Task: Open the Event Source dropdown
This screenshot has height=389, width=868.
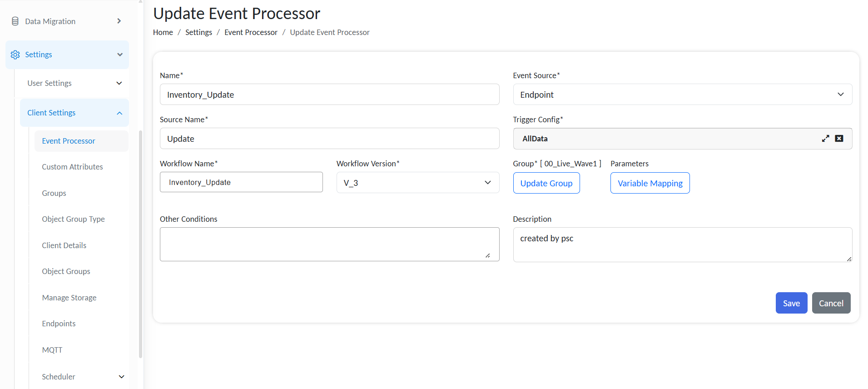Action: [682, 95]
